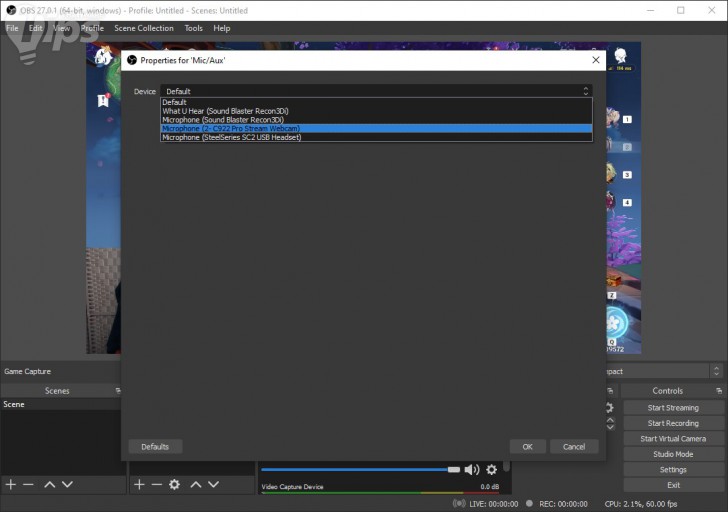Choose What U Hear (Sound Blaster Recon3Di)
This screenshot has width=728, height=512.
376,111
